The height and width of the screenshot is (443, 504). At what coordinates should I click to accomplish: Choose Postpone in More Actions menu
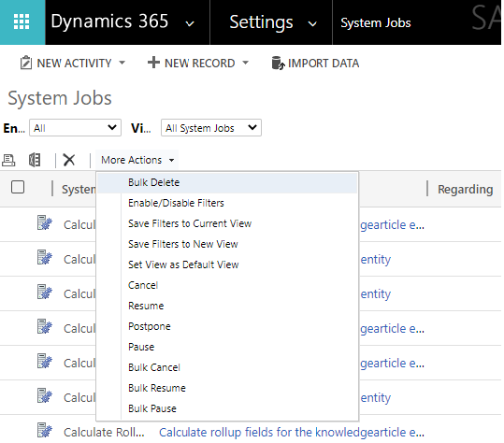pyautogui.click(x=227, y=326)
